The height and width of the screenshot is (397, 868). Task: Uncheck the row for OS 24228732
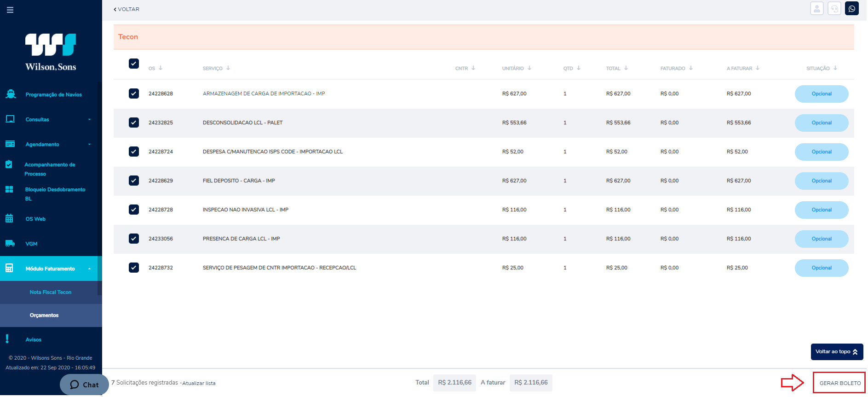[x=134, y=268]
